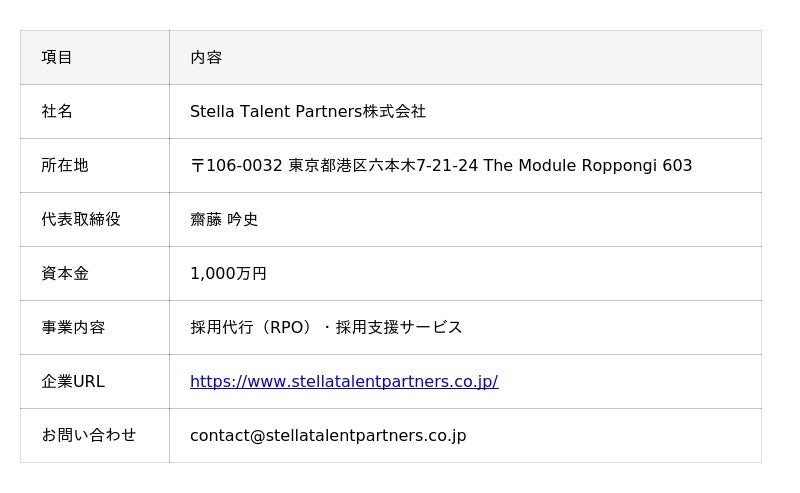Click the word Stella in company name

pyautogui.click(x=212, y=111)
